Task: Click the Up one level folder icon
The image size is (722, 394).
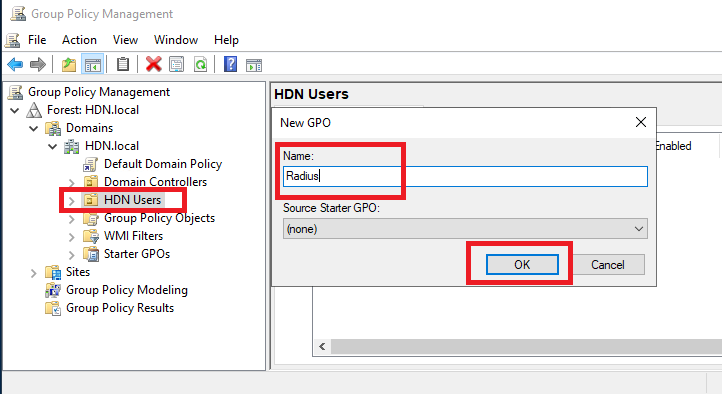Action: [x=69, y=64]
